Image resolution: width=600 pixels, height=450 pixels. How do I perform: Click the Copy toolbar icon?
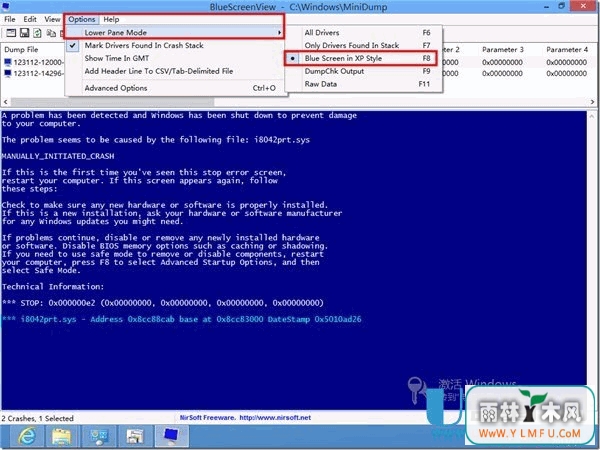(51, 33)
